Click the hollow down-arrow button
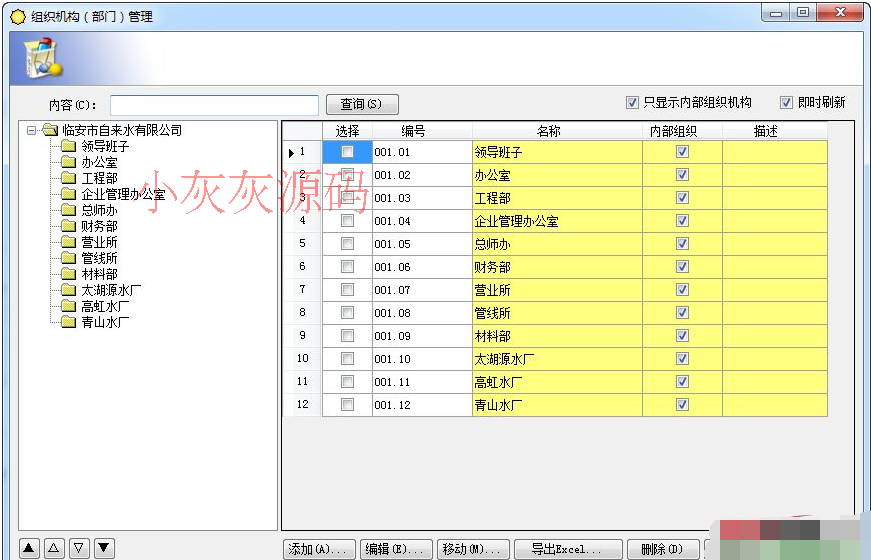The height and width of the screenshot is (560, 871). point(79,548)
